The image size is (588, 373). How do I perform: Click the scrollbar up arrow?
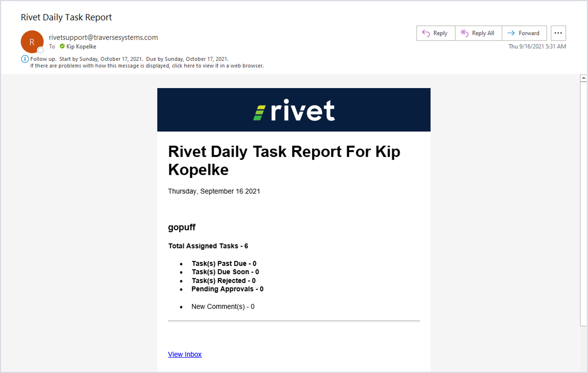[x=583, y=78]
